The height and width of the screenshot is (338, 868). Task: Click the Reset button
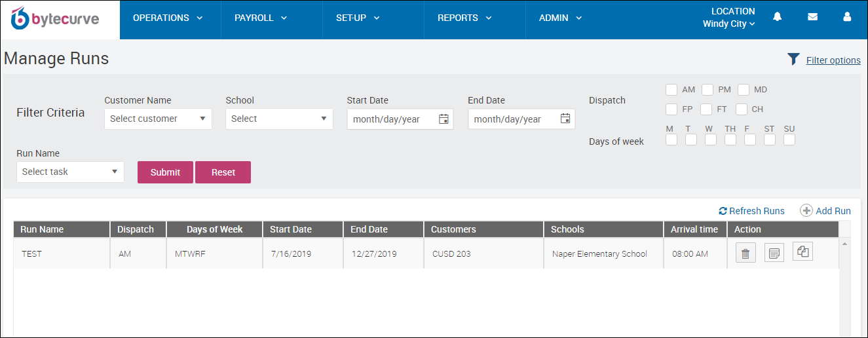(x=223, y=172)
